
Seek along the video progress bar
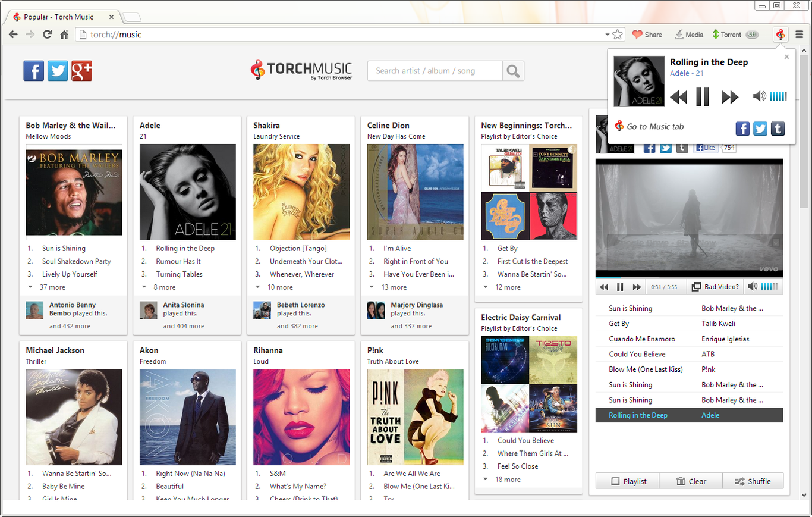689,277
